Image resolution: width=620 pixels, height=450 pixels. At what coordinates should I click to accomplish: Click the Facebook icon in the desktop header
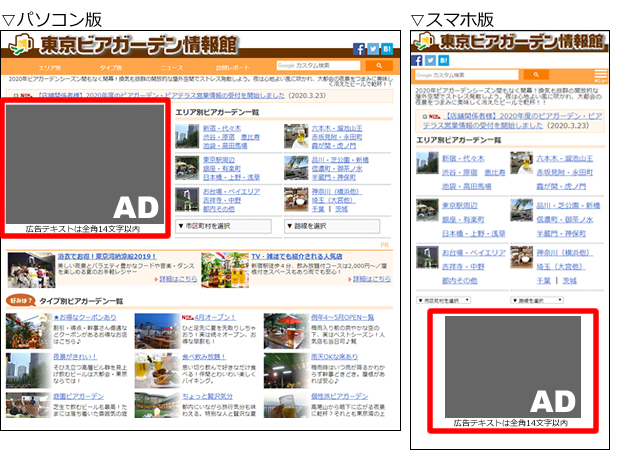[x=356, y=49]
